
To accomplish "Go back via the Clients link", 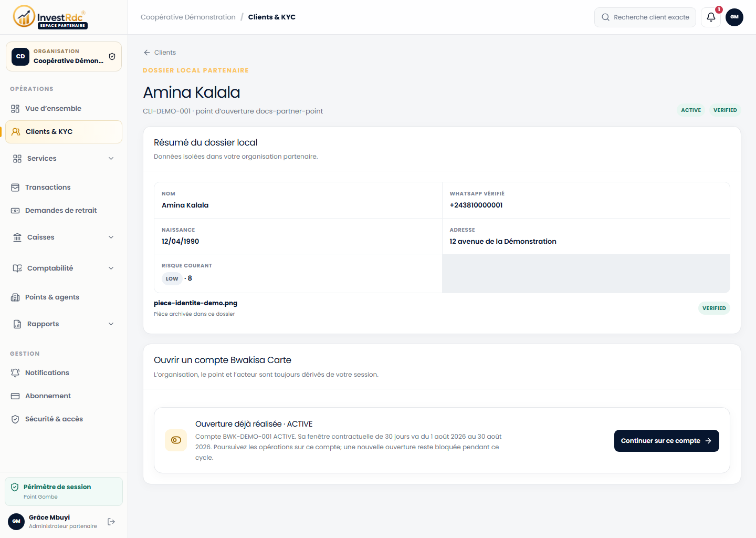I will click(160, 53).
